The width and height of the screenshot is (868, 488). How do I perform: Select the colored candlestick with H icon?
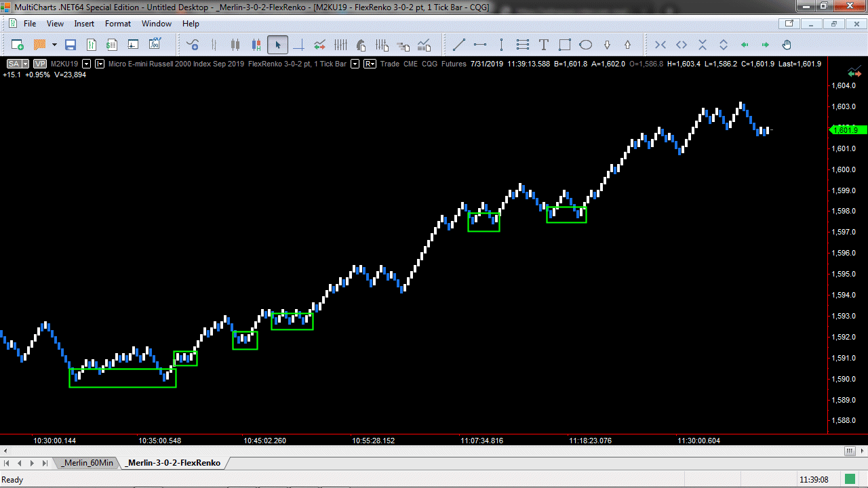pos(256,45)
